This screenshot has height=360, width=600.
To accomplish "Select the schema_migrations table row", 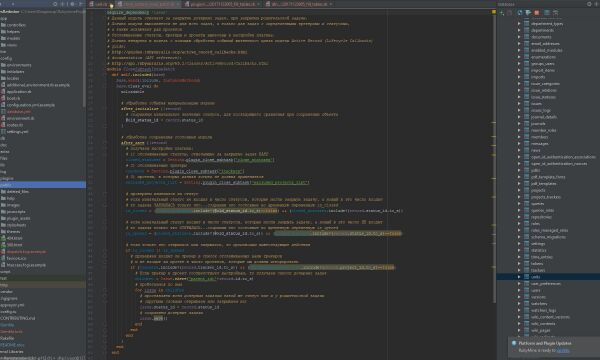I will [x=548, y=237].
